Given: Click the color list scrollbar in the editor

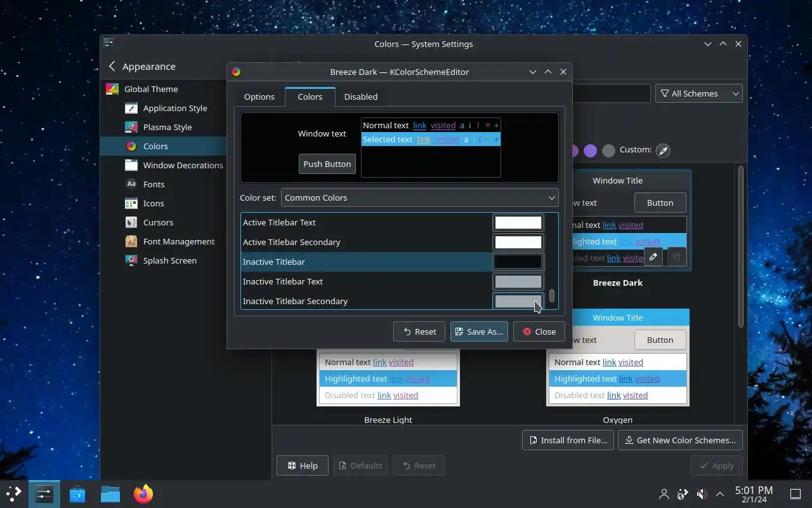Looking at the screenshot, I should click(552, 295).
